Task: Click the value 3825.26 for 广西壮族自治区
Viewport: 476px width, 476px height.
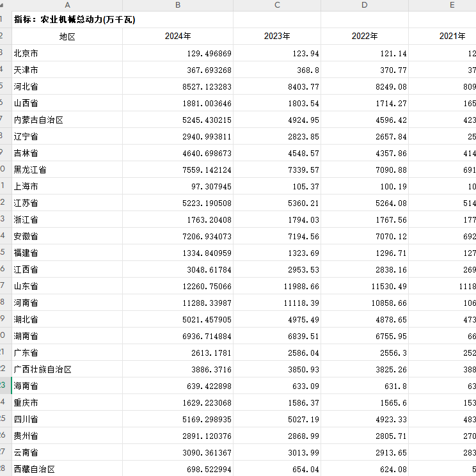Action: coord(365,369)
